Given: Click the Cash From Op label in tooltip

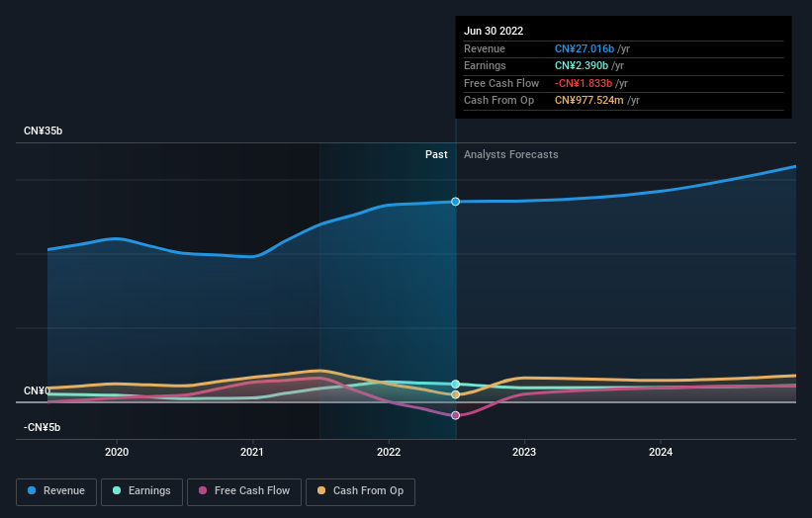Looking at the screenshot, I should click(x=498, y=101).
